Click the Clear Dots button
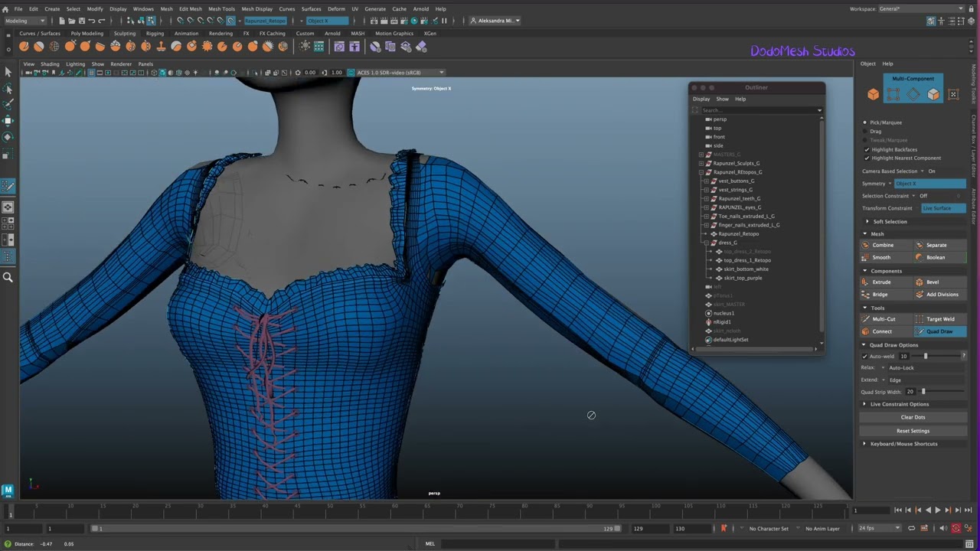This screenshot has height=551, width=980. [913, 417]
